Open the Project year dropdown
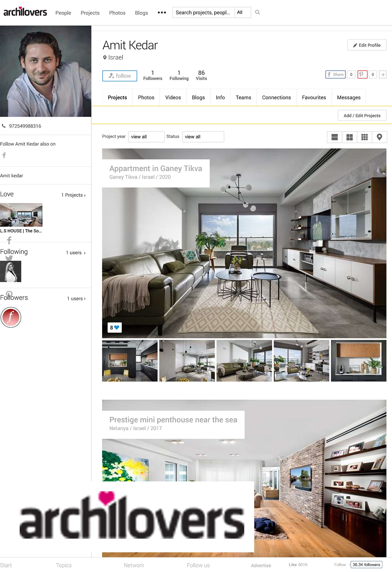 pos(146,137)
